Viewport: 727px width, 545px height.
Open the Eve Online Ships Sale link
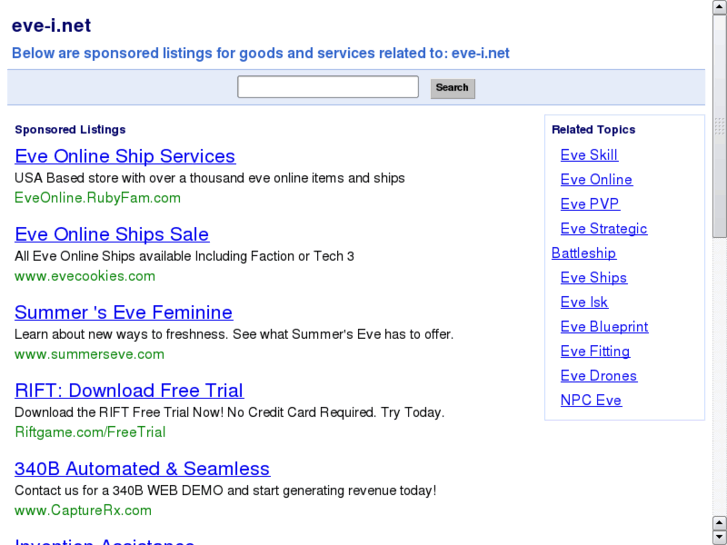click(112, 234)
